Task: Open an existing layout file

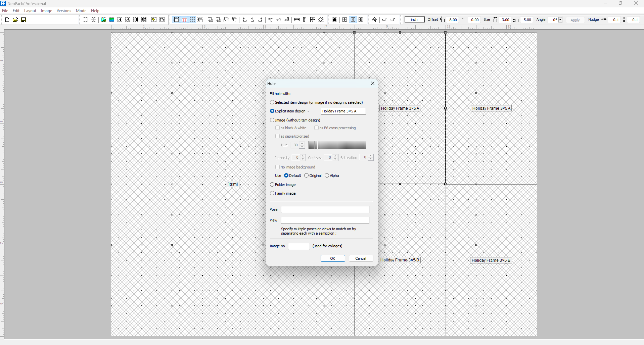Action: click(x=15, y=19)
